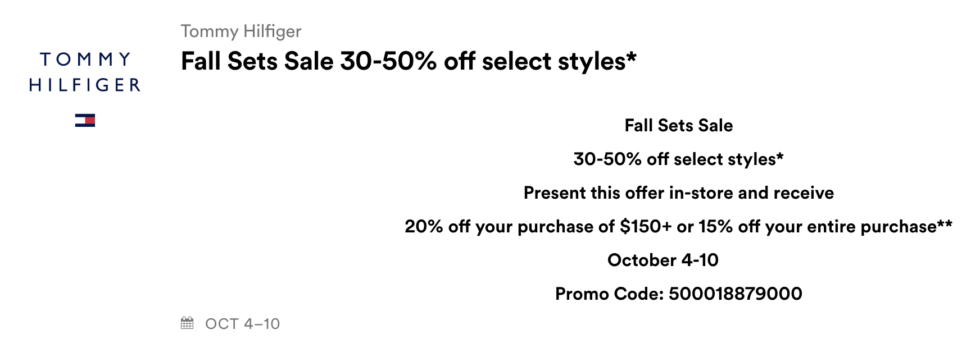Image resolution: width=980 pixels, height=357 pixels.
Task: Click the asterisk ending the bold headline
Action: 632,56
